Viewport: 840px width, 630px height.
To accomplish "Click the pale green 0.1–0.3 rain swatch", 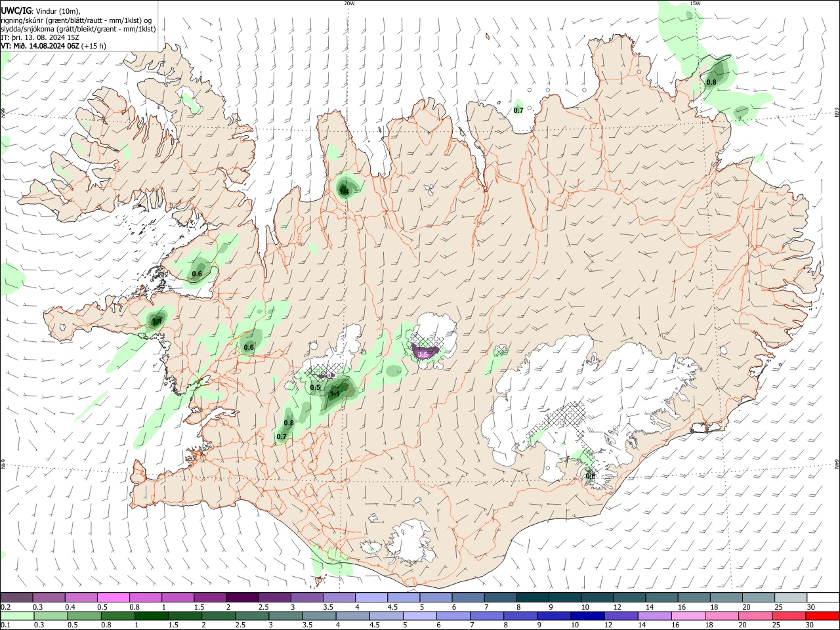I will point(17,616).
